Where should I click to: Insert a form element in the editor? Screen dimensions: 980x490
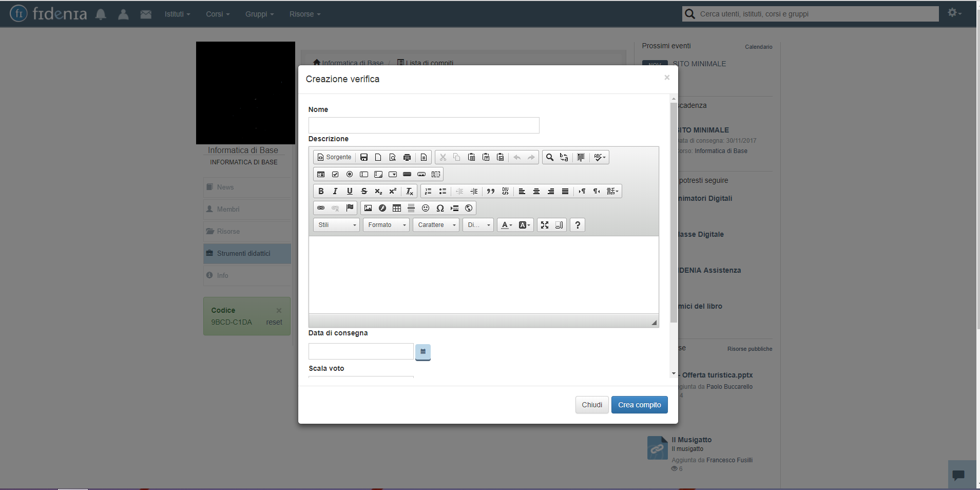pyautogui.click(x=321, y=174)
